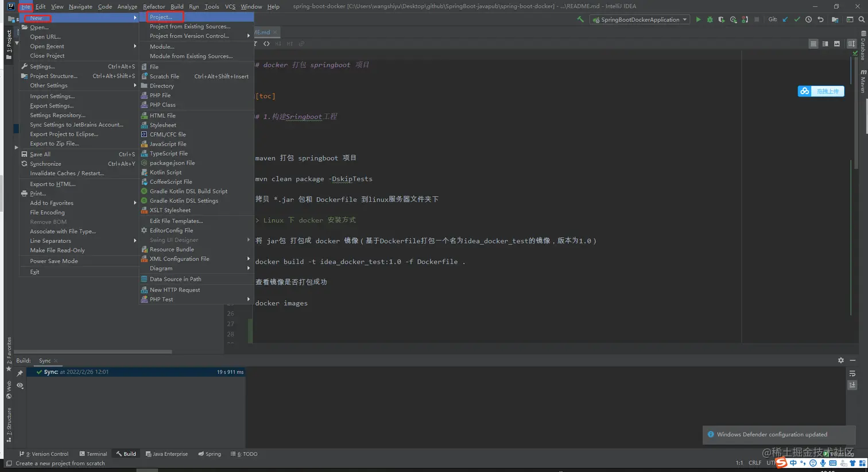Select the Sync build result row

135,372
